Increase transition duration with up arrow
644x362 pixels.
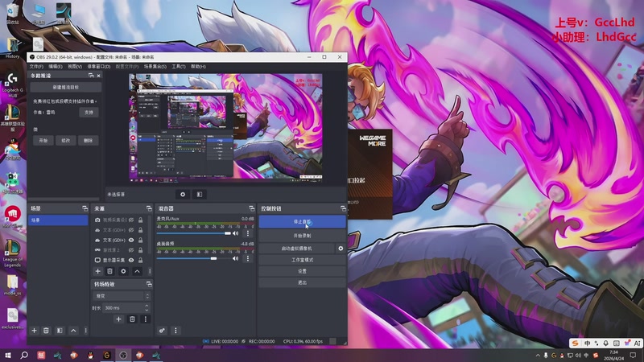pos(147,306)
